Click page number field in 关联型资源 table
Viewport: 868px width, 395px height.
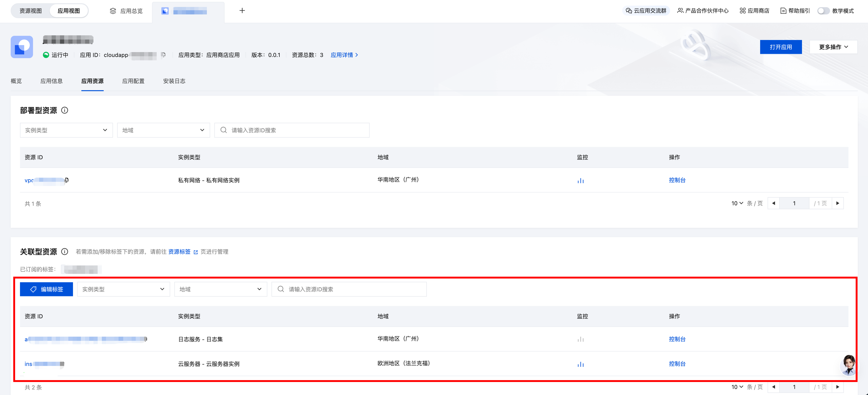794,387
